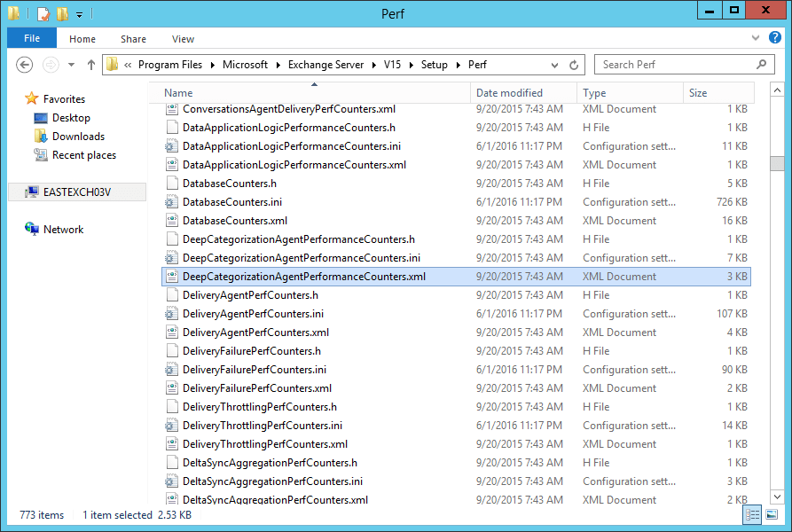Image resolution: width=792 pixels, height=532 pixels.
Task: Open the Share ribbon tab
Action: (133, 39)
